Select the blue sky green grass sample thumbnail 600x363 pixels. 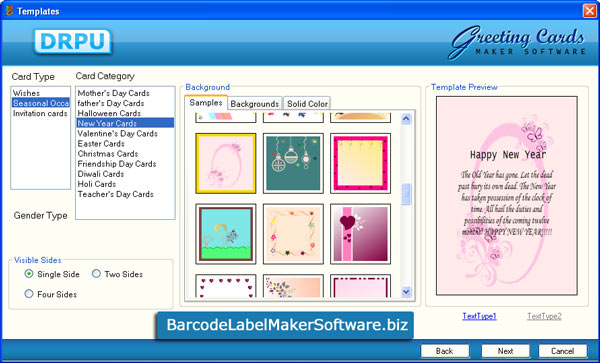pos(225,234)
